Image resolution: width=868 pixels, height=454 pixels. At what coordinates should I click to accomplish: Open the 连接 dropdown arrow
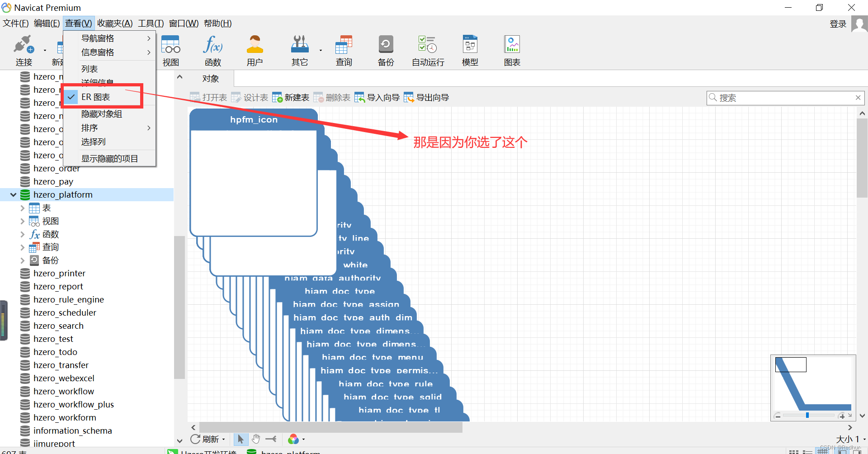coord(45,51)
